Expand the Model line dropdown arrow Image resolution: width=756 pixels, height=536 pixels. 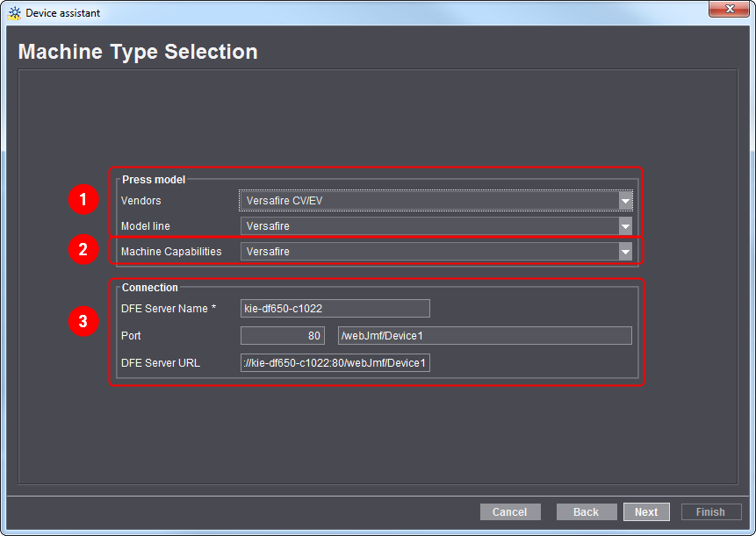624,226
